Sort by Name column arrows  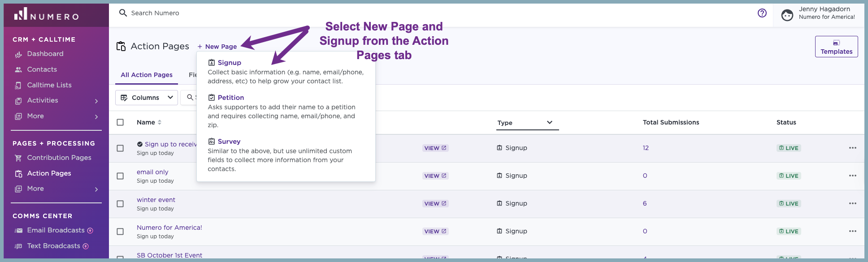(x=160, y=122)
